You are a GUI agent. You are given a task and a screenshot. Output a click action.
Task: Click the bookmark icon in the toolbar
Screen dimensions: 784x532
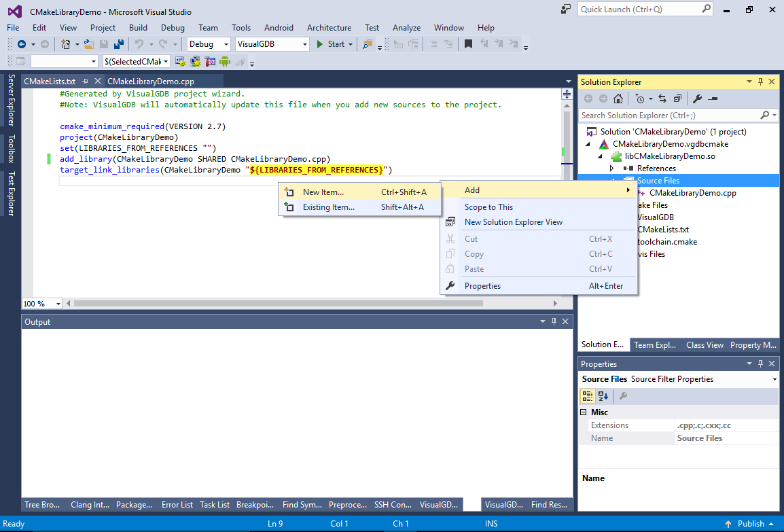[468, 44]
